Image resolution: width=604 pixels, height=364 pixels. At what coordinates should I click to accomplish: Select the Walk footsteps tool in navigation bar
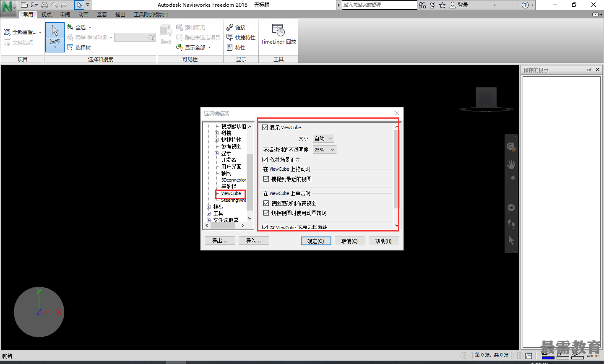pos(511,224)
